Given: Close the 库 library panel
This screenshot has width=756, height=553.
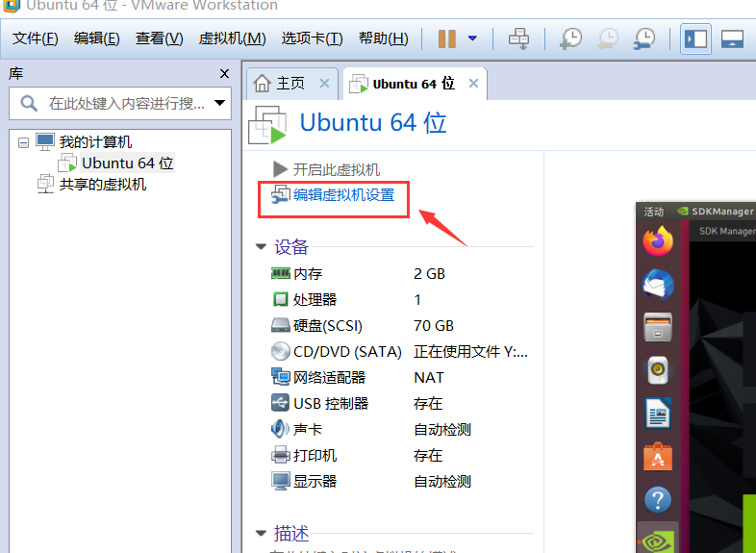Looking at the screenshot, I should 224,74.
